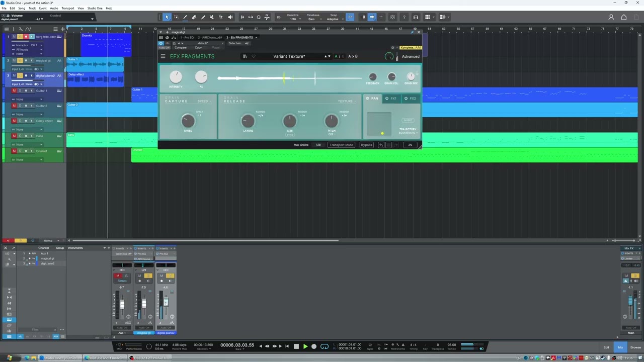The image size is (644, 362).
Task: Click the add track plus icon
Action: click(x=63, y=29)
